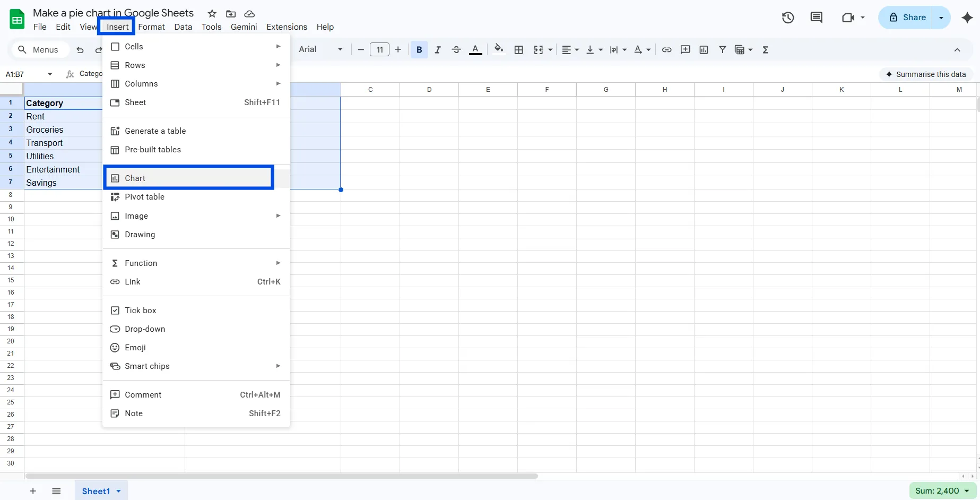Toggle strikethrough formatting
This screenshot has height=500, width=980.
coord(456,50)
